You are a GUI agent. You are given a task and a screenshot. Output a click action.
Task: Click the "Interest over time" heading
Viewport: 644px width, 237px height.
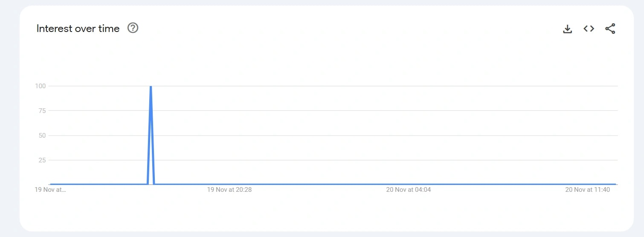pos(78,29)
